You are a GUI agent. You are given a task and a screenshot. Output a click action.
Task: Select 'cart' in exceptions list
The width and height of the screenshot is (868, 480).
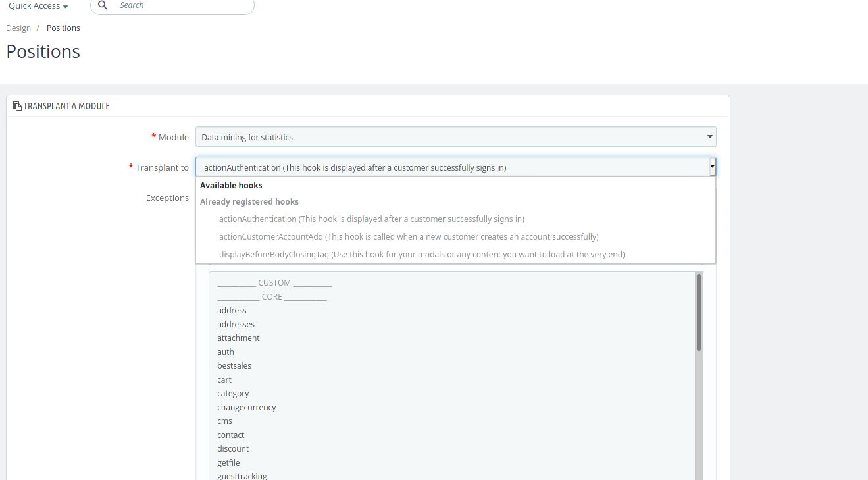[452, 380]
